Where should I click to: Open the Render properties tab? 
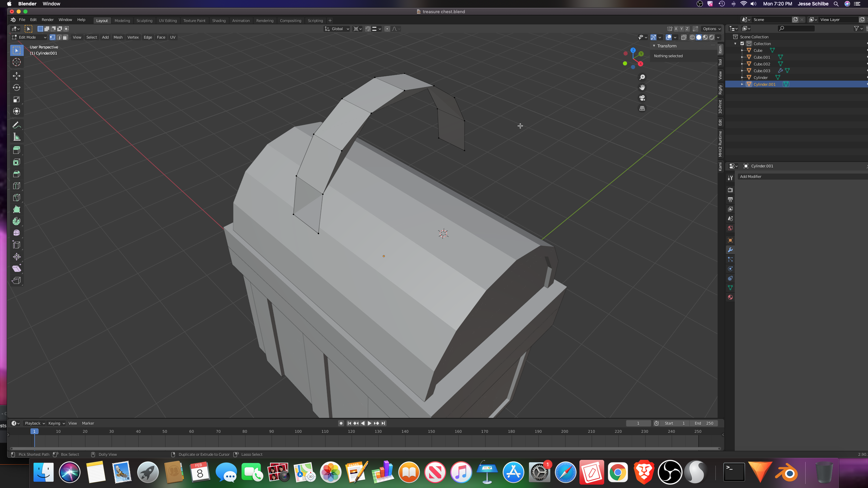point(730,190)
